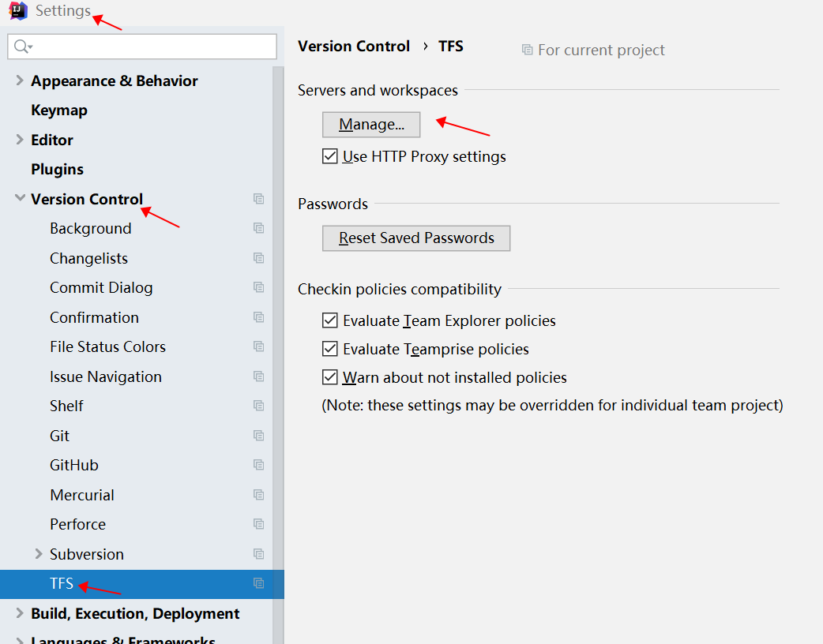The width and height of the screenshot is (823, 644).
Task: Uncheck Evaluate Team Explorer policies
Action: click(329, 320)
